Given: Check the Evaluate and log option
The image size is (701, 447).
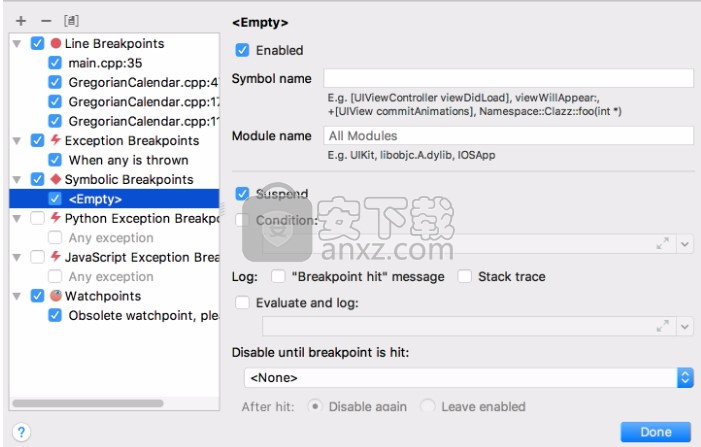Looking at the screenshot, I should click(242, 303).
